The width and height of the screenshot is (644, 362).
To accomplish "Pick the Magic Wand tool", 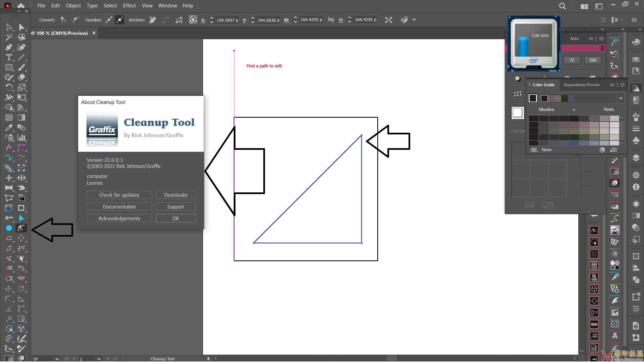I will 9,37.
